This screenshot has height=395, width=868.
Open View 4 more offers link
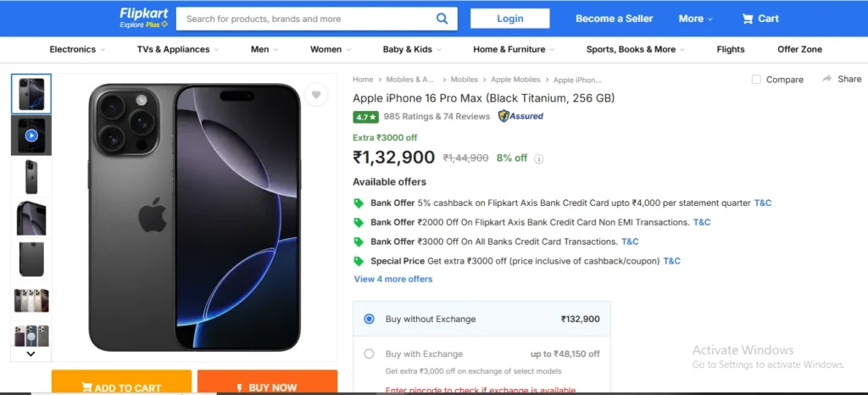pyautogui.click(x=393, y=279)
